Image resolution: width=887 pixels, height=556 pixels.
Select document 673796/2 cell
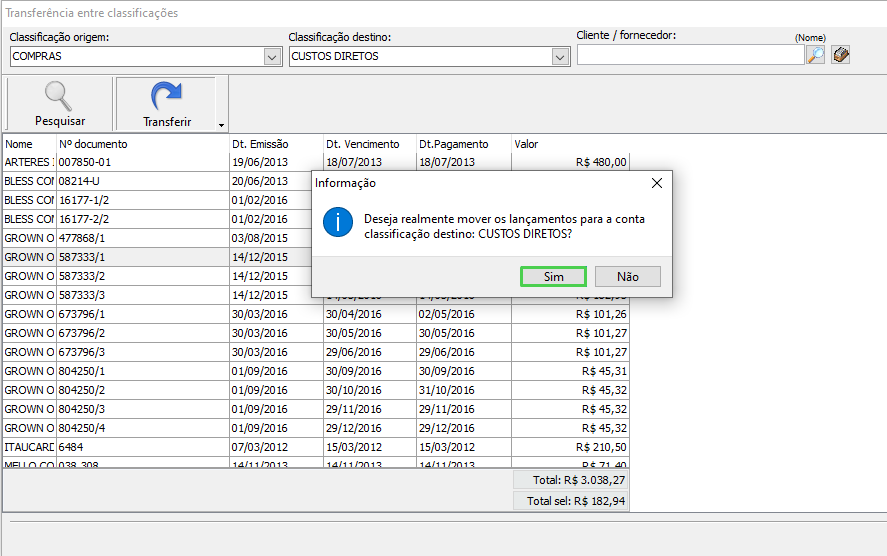coord(143,333)
